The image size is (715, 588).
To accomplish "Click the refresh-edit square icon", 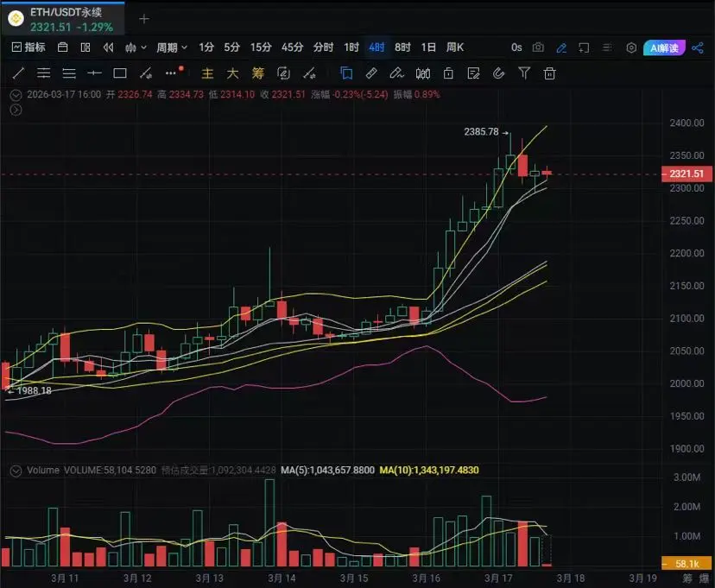I will coord(283,73).
